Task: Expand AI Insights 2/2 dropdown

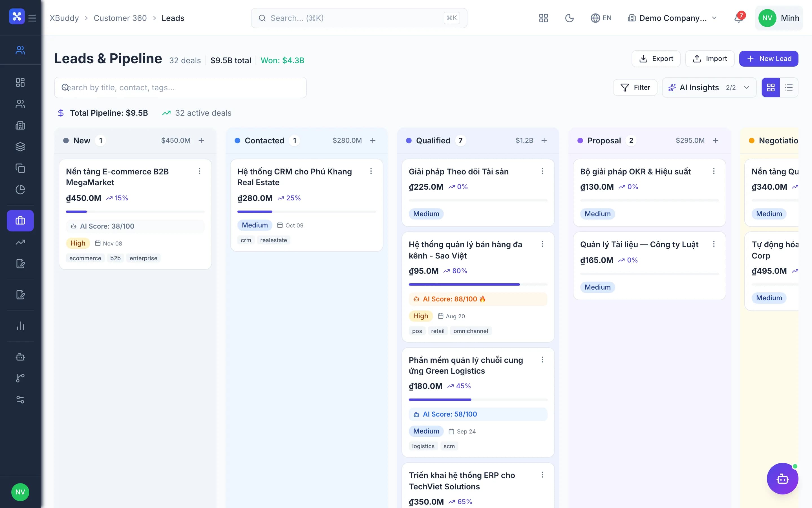Action: (709, 87)
